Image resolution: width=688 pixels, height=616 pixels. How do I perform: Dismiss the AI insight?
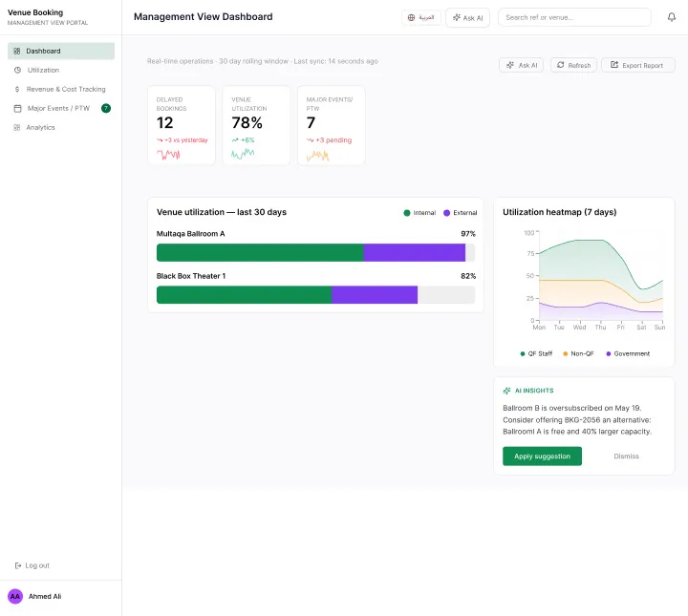pos(626,457)
